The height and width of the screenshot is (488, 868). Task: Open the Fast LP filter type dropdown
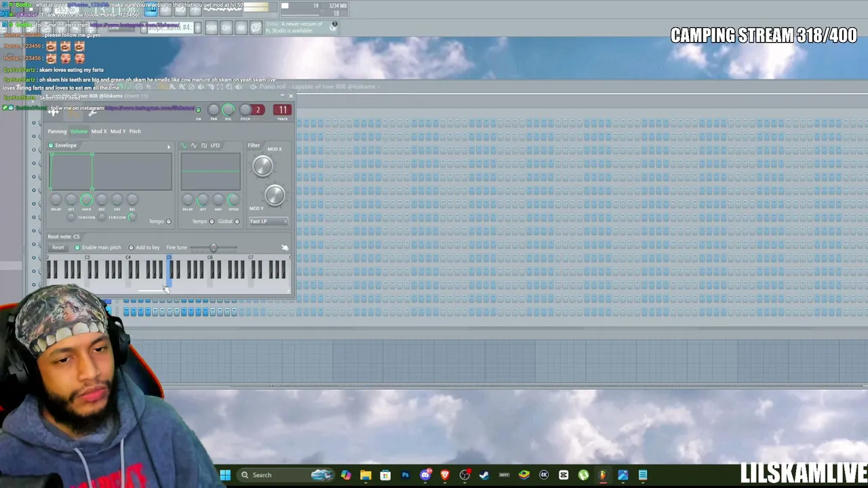[x=269, y=222]
